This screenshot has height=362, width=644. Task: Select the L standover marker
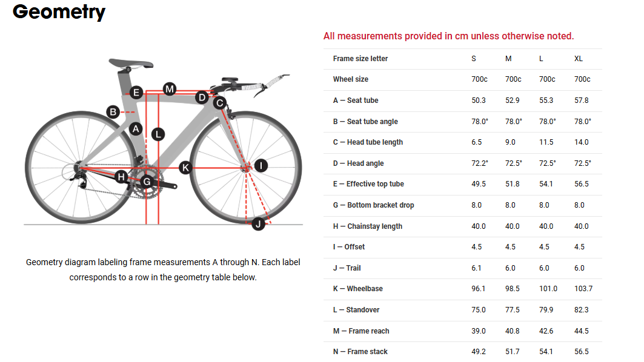(x=158, y=134)
